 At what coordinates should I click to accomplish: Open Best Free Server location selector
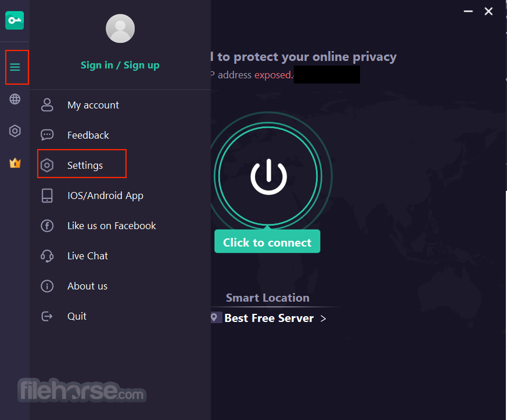tap(269, 318)
